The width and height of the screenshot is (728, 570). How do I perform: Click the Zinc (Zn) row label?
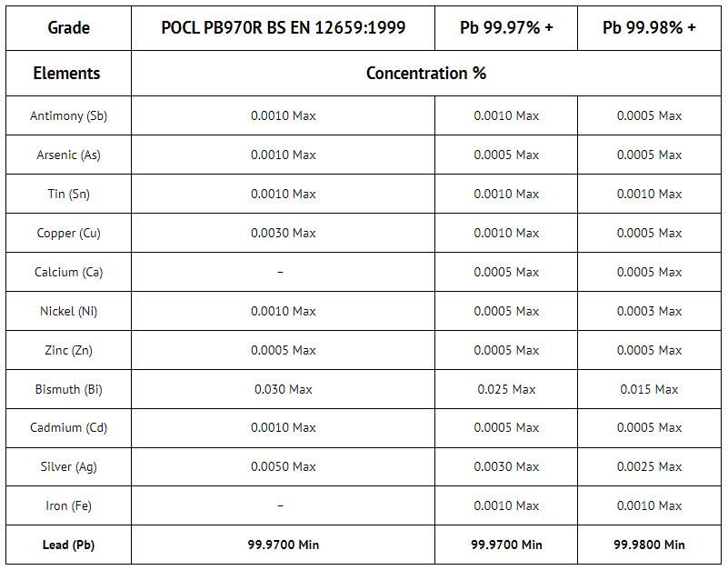[68, 350]
